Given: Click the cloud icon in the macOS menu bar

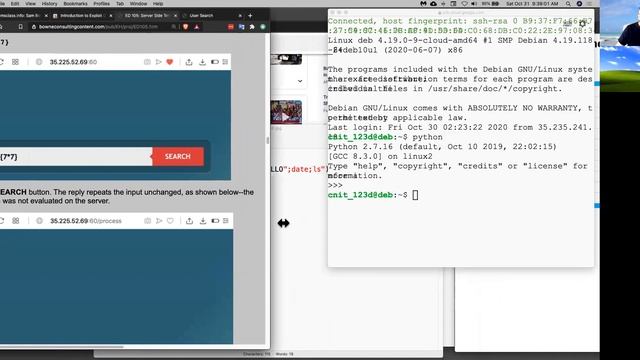Looking at the screenshot, I should 433,4.
